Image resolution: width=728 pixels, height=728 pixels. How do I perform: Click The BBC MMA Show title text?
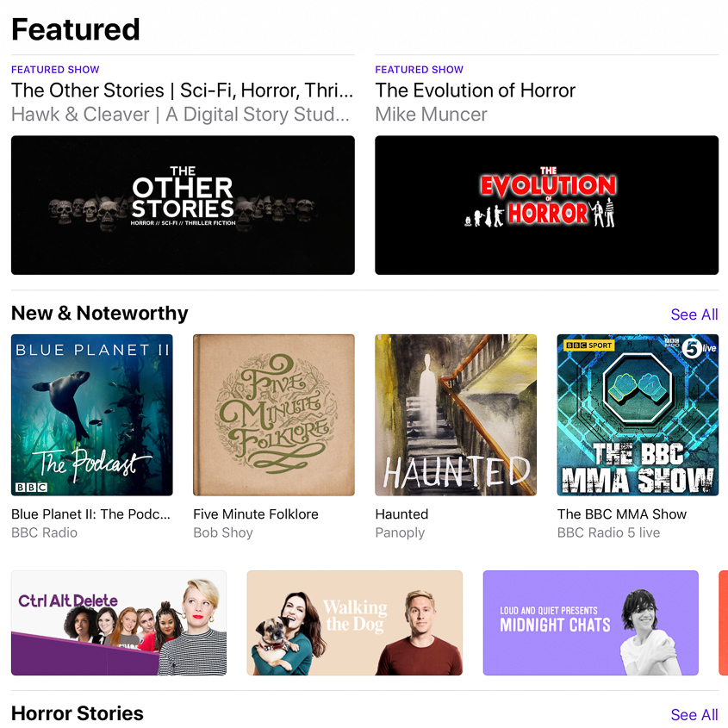[x=622, y=514]
